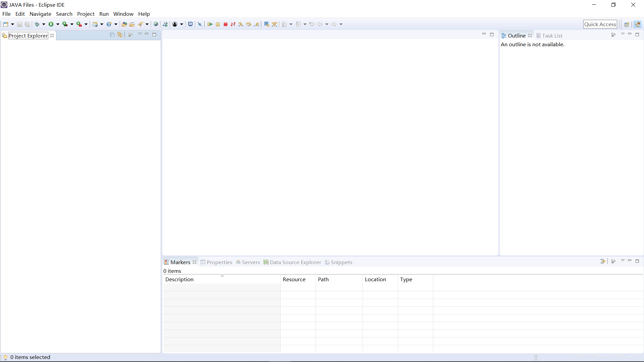
Task: Click the Disconnect debug icon
Action: (x=233, y=24)
